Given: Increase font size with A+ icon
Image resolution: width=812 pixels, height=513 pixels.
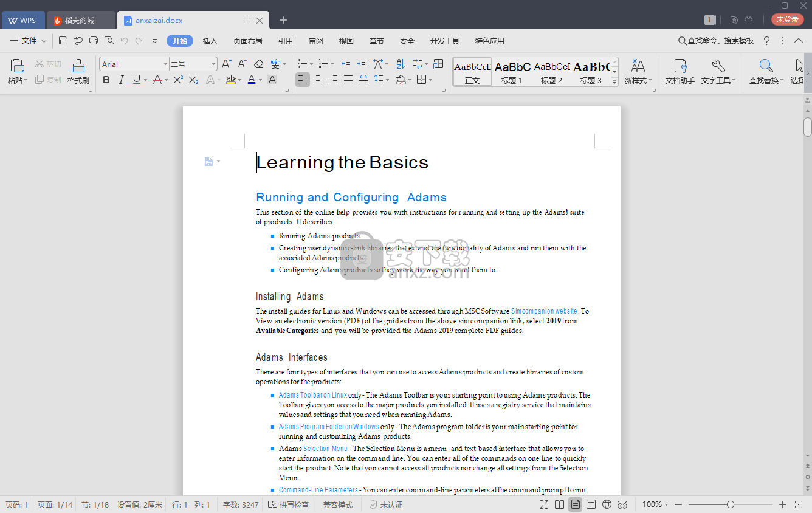Looking at the screenshot, I should pyautogui.click(x=227, y=64).
